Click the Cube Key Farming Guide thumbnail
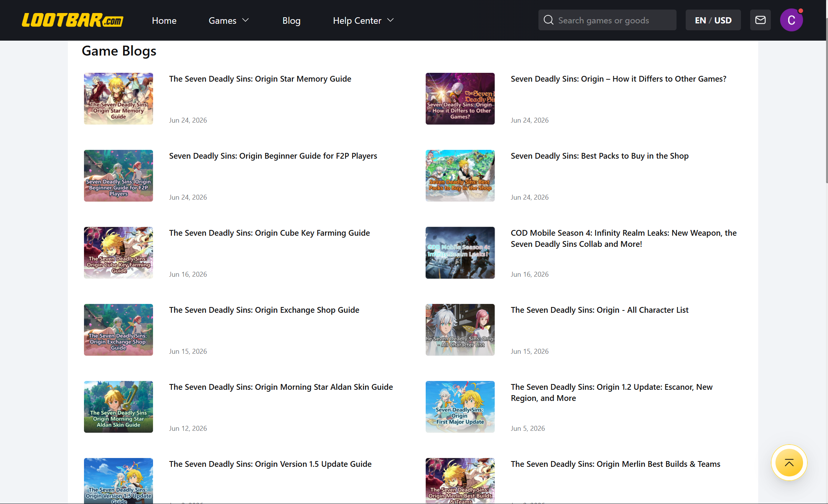 (119, 253)
